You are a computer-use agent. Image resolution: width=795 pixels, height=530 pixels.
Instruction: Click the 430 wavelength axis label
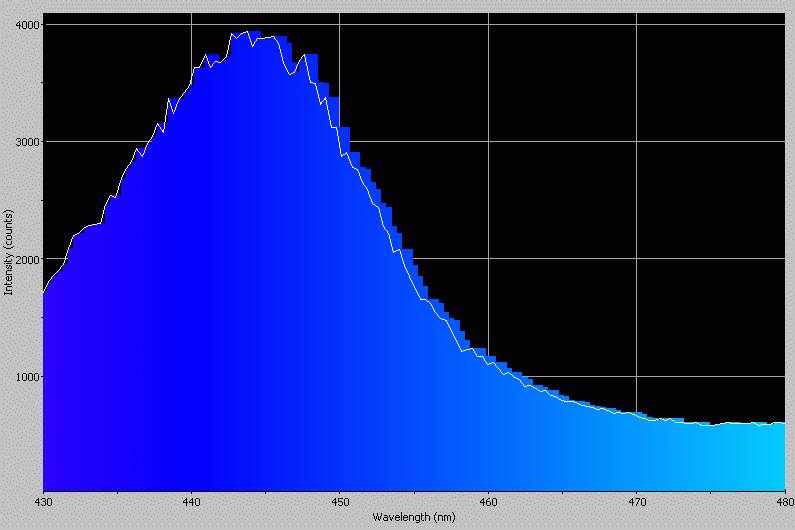pyautogui.click(x=43, y=502)
